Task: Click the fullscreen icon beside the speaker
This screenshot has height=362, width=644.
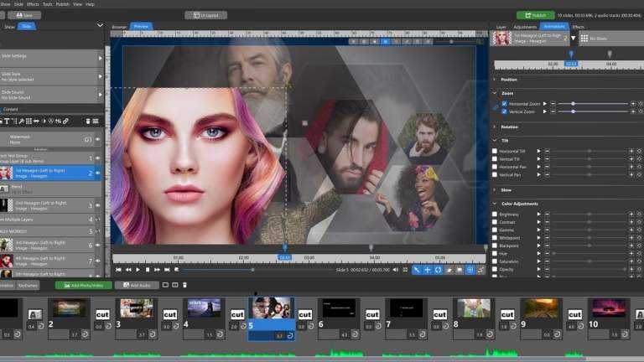Action: click(x=405, y=270)
